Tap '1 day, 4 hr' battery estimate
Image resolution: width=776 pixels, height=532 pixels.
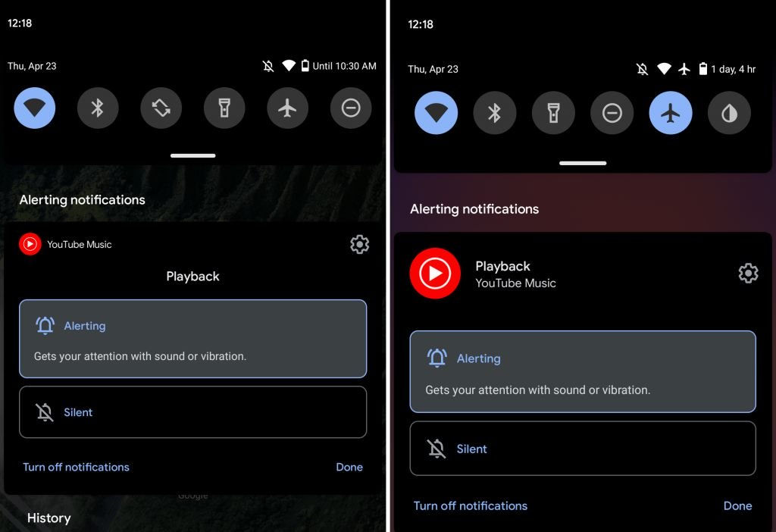(x=734, y=69)
